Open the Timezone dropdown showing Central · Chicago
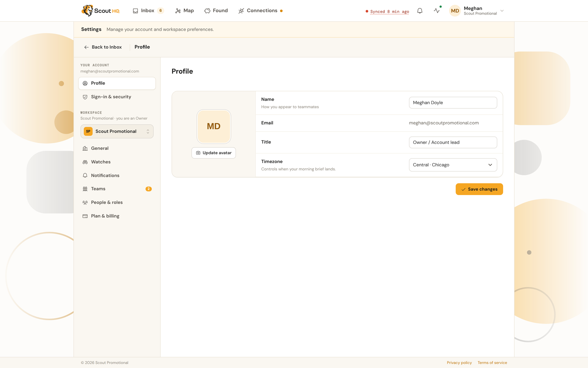Image resolution: width=588 pixels, height=368 pixels. coord(453,165)
